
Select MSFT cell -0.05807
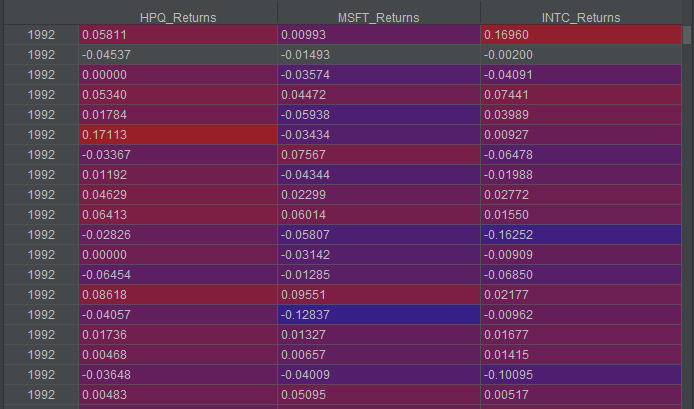point(379,235)
